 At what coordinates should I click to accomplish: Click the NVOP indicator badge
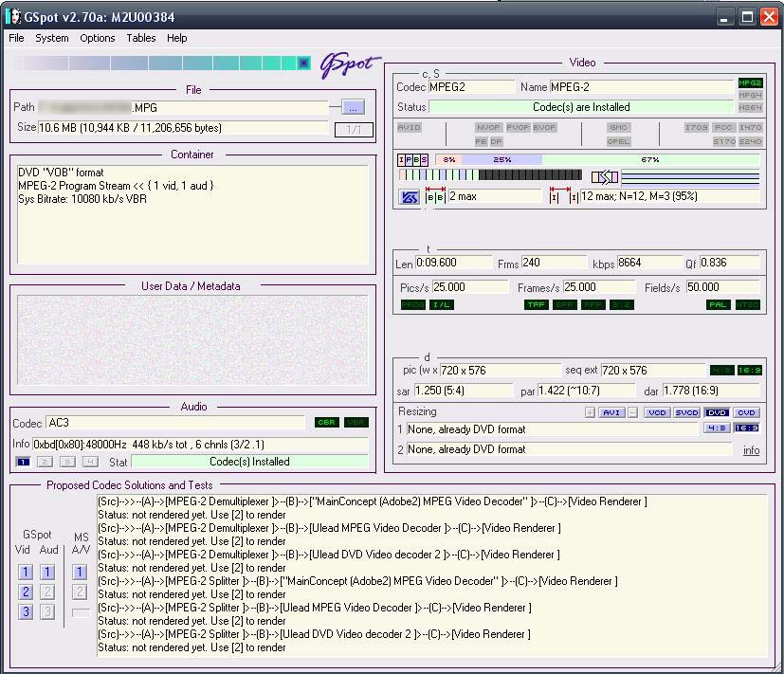[488, 127]
